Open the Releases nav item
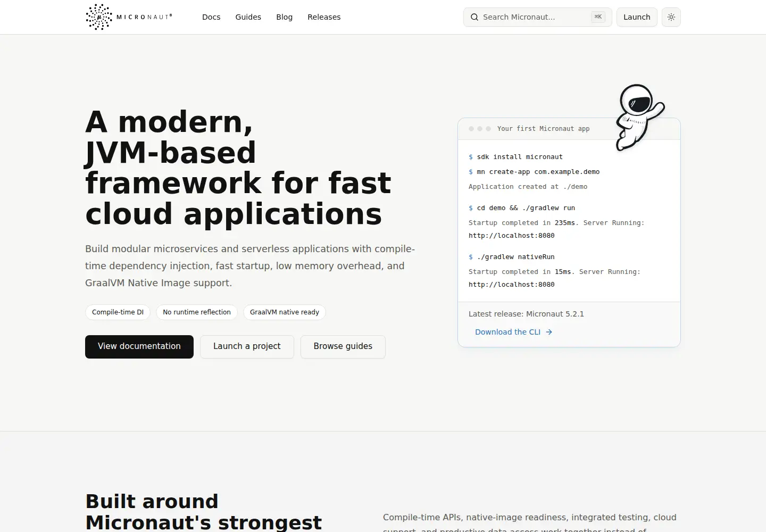 click(x=324, y=17)
